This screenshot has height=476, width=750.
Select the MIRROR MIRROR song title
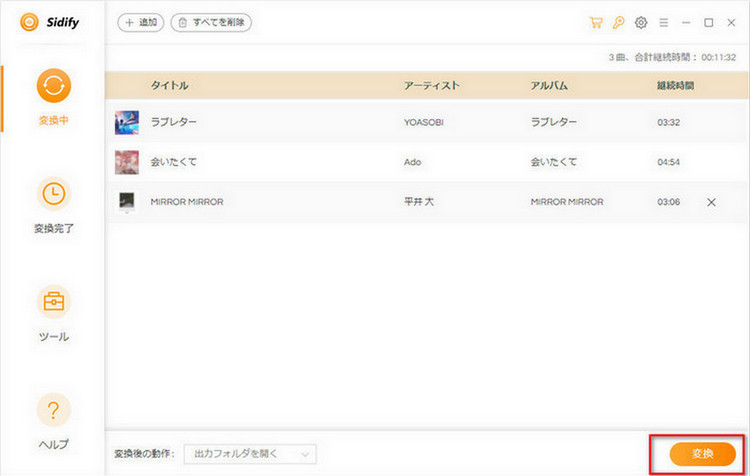(x=187, y=202)
